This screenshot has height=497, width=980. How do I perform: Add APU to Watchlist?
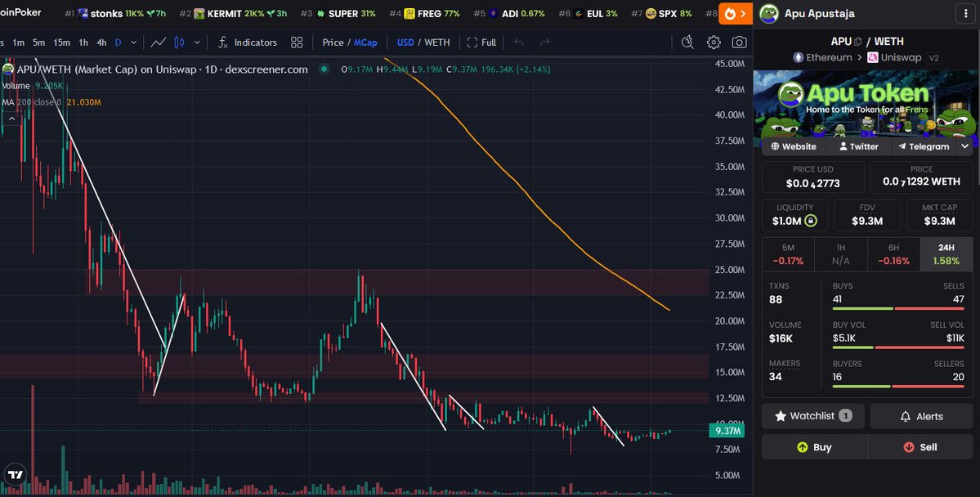pos(813,416)
